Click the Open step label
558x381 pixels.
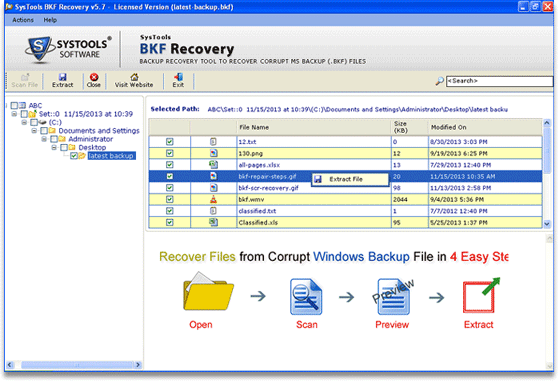click(201, 324)
